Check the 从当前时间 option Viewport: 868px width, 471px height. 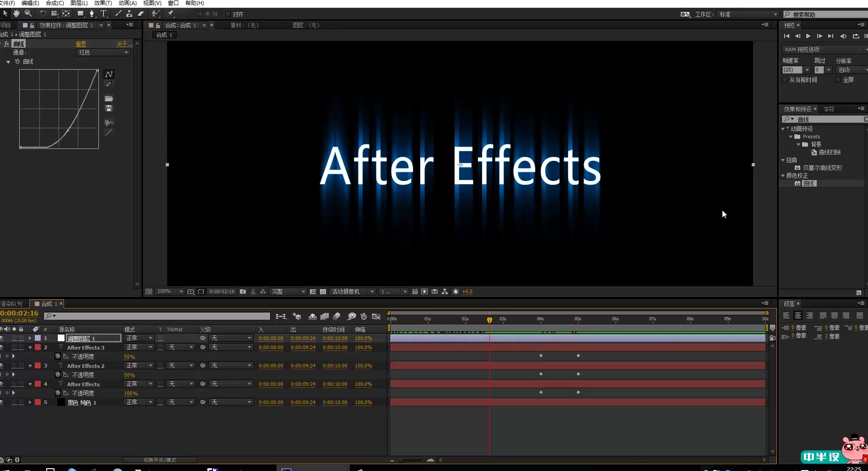pyautogui.click(x=785, y=80)
